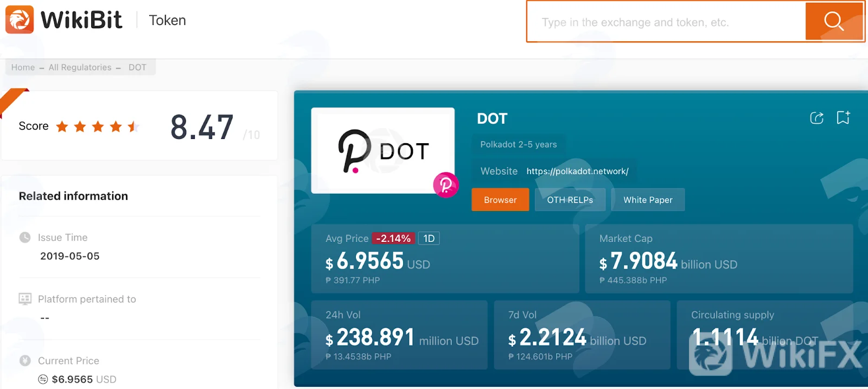Click the 1.1114 billion DOT supply
The height and width of the screenshot is (389, 868).
pyautogui.click(x=755, y=338)
